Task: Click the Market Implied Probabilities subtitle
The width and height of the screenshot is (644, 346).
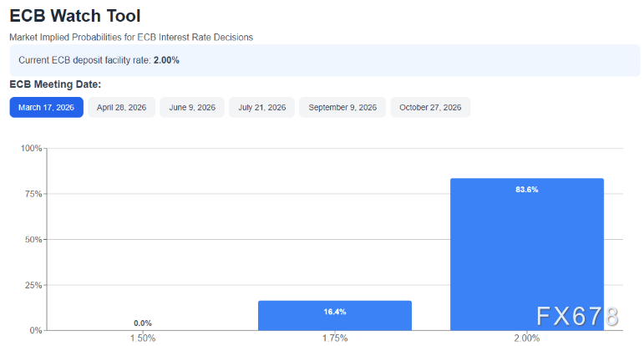Action: coord(131,38)
